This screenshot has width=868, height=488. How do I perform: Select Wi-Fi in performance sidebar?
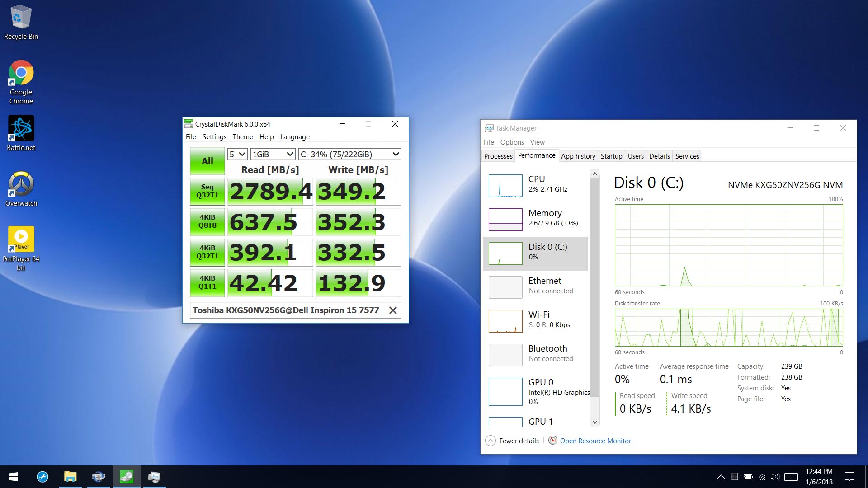coord(536,321)
